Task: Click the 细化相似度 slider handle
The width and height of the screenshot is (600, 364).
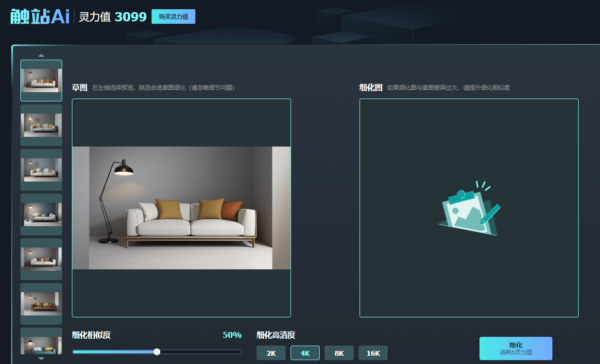Action: pyautogui.click(x=157, y=352)
